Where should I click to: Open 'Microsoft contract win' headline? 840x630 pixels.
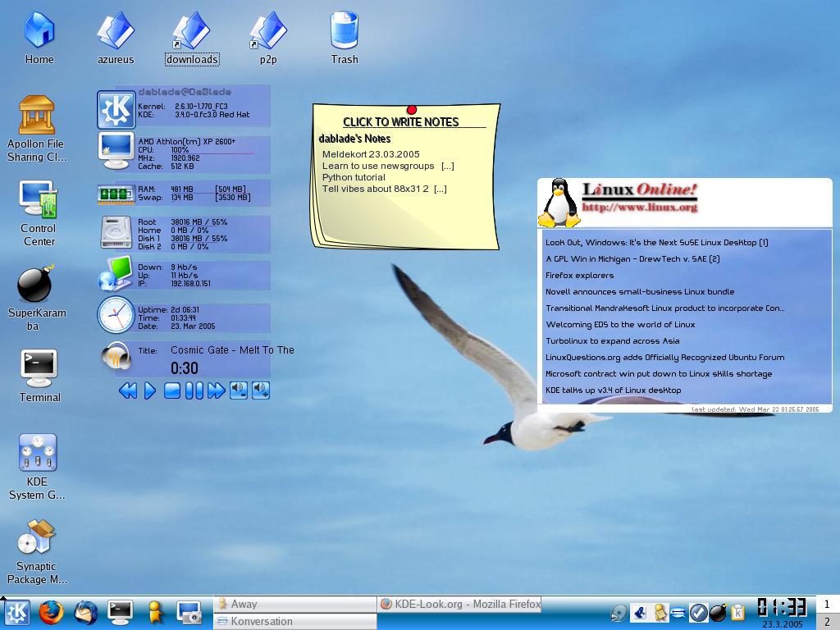coord(659,374)
